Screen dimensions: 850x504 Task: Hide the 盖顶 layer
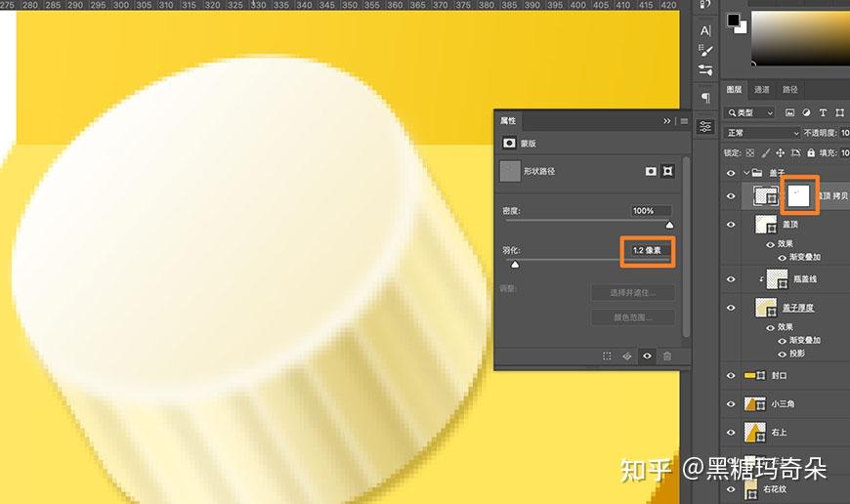pyautogui.click(x=731, y=225)
